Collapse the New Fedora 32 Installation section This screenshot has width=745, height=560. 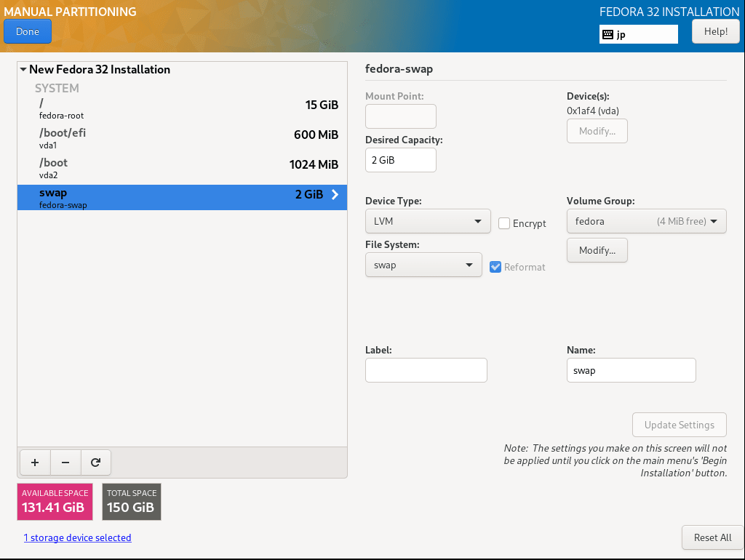point(23,69)
